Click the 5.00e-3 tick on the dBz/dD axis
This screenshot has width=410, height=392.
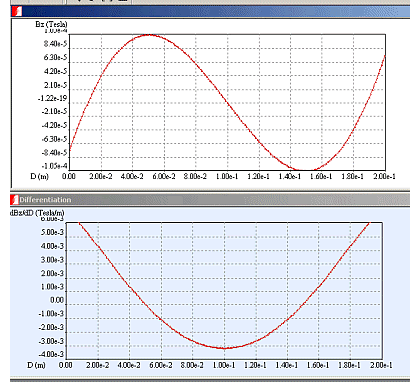point(52,232)
